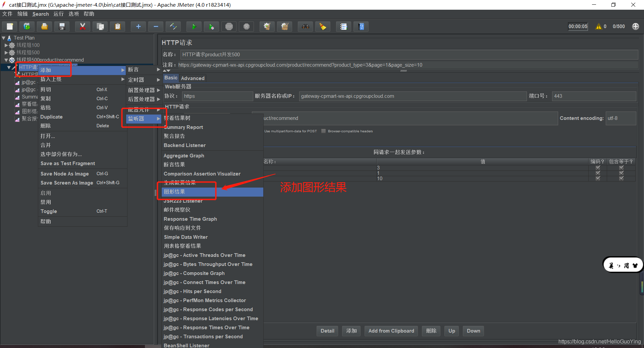Viewport: 644px width, 348px height.
Task: Open the 选项 menu in the menu bar
Action: [73, 14]
